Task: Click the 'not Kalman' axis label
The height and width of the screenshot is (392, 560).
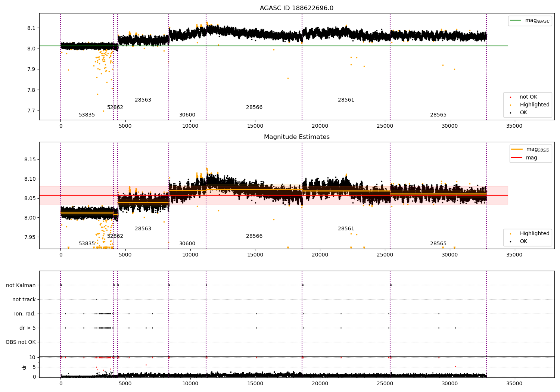Action: pyautogui.click(x=21, y=285)
